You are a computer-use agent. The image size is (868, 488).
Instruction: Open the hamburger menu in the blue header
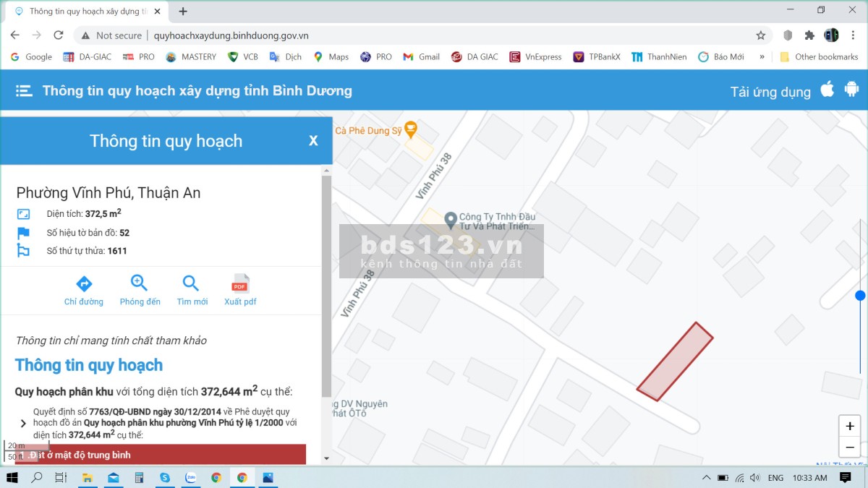click(x=24, y=91)
